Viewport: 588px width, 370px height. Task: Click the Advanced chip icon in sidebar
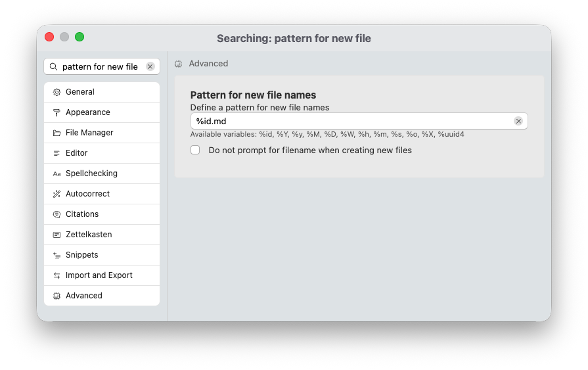pos(57,296)
